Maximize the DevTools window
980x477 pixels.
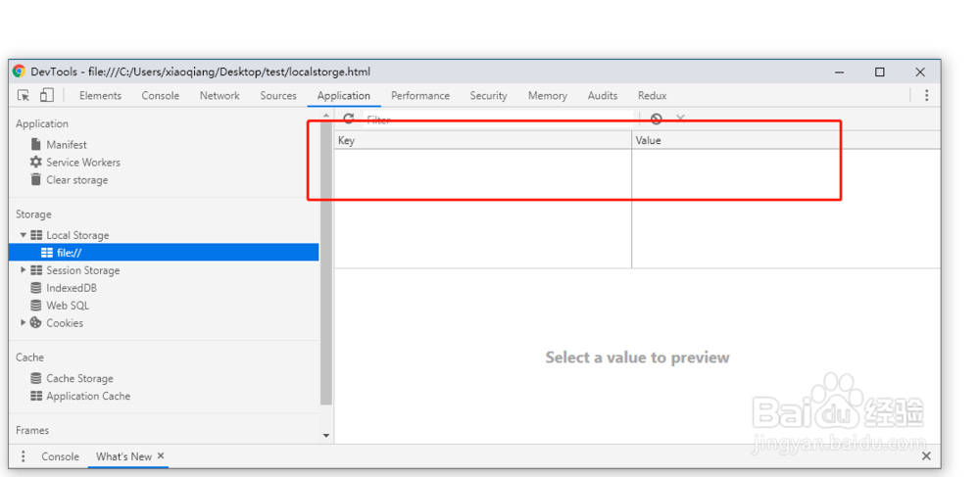pos(880,72)
